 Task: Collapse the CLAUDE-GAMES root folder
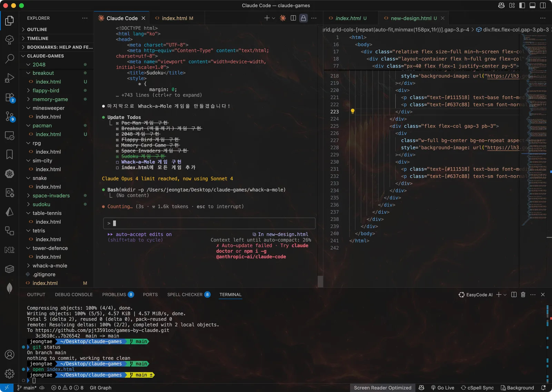point(56,56)
